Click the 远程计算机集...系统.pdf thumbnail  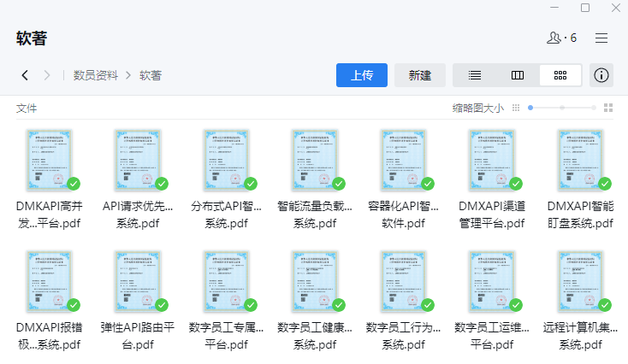click(580, 281)
